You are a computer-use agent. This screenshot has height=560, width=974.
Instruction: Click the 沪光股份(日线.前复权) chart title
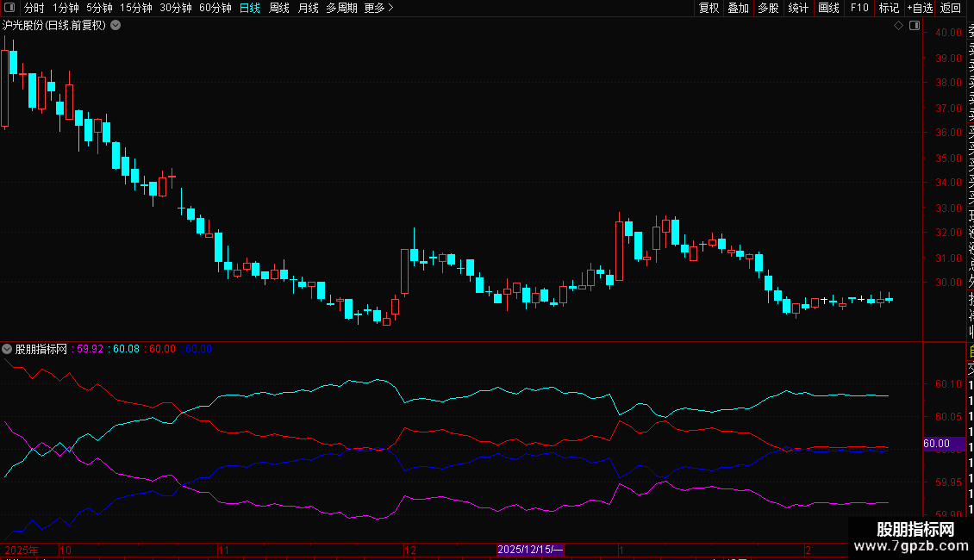point(54,26)
